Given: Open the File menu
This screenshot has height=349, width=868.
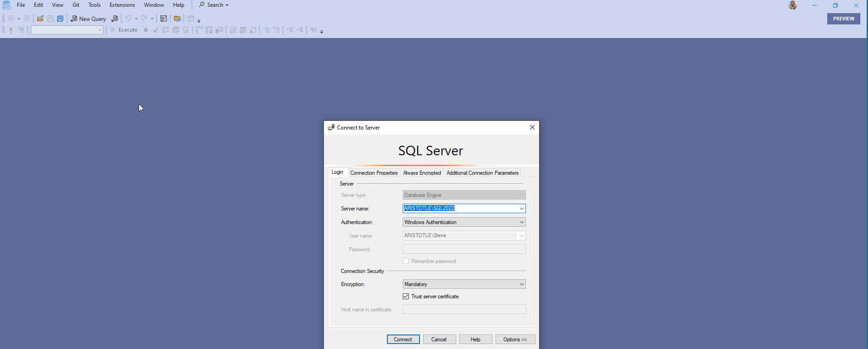Looking at the screenshot, I should 21,5.
